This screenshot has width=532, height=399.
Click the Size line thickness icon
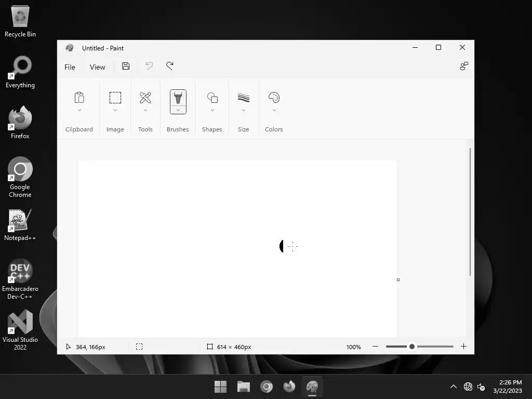coord(244,98)
